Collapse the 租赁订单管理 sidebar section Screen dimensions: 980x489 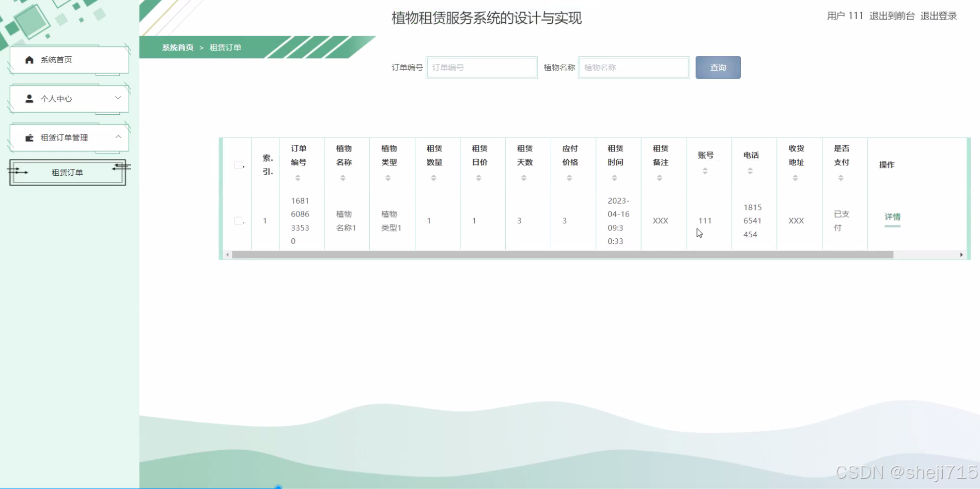click(x=118, y=137)
